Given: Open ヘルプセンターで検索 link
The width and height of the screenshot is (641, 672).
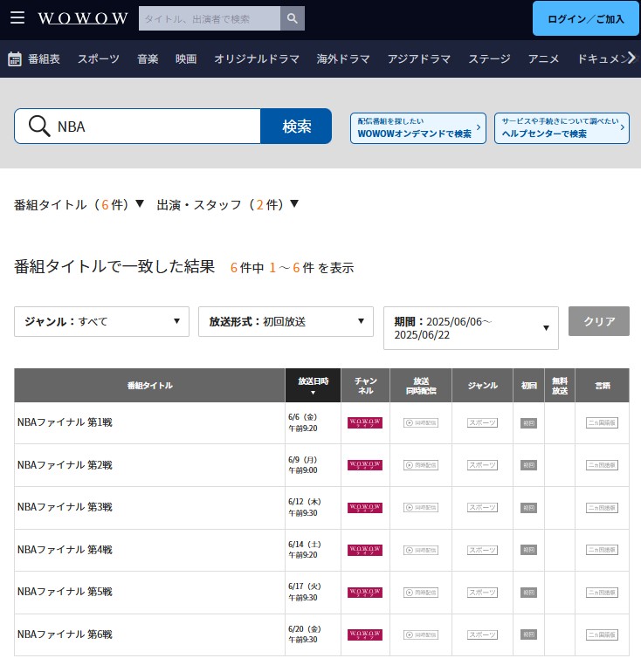Looking at the screenshot, I should point(562,128).
